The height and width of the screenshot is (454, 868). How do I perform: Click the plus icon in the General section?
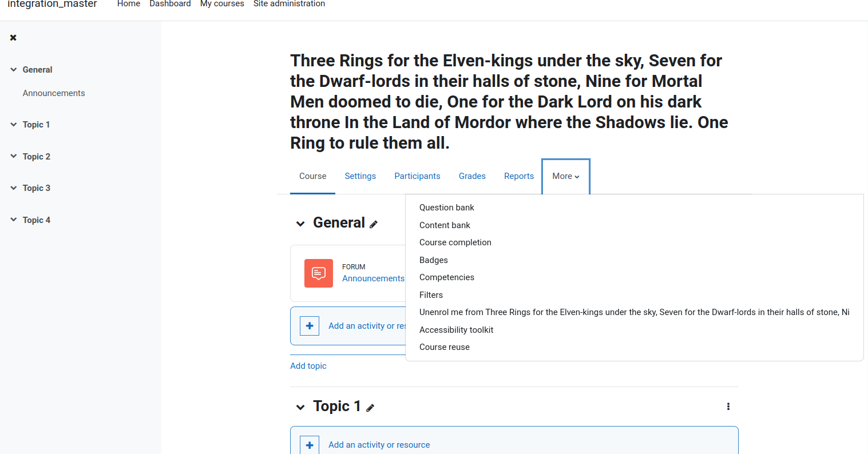(310, 326)
